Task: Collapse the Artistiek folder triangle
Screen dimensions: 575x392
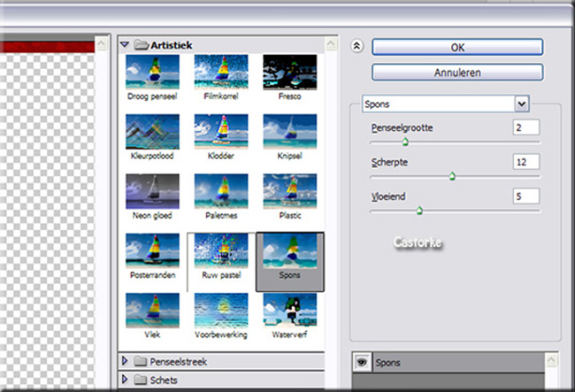Action: tap(125, 45)
